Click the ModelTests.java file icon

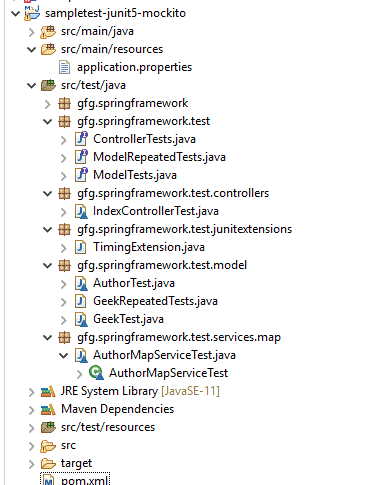[x=81, y=175]
